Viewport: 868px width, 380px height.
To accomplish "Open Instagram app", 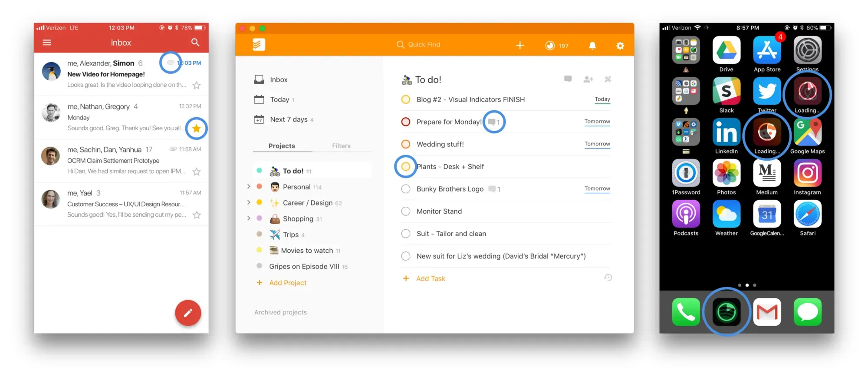I will (x=808, y=173).
